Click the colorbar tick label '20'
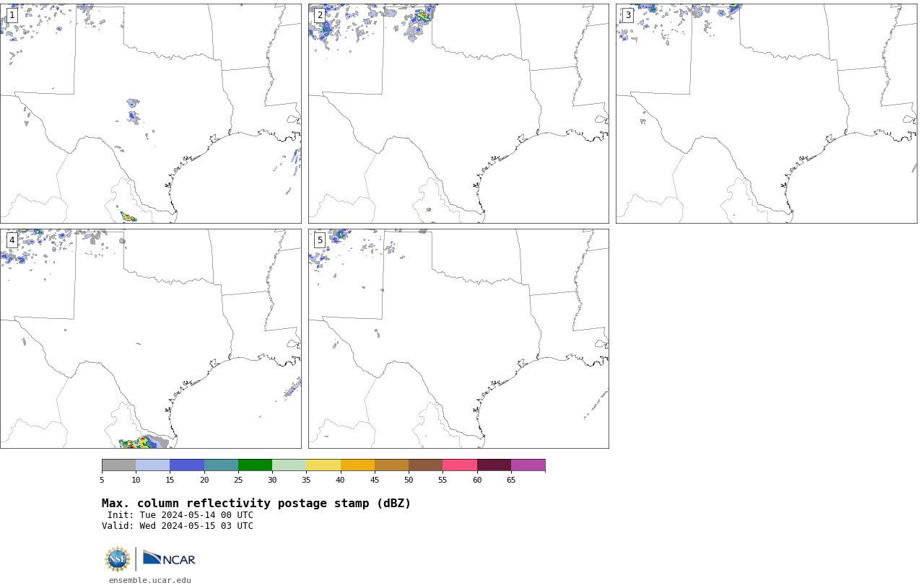Image resolution: width=924 pixels, height=588 pixels. point(204,480)
